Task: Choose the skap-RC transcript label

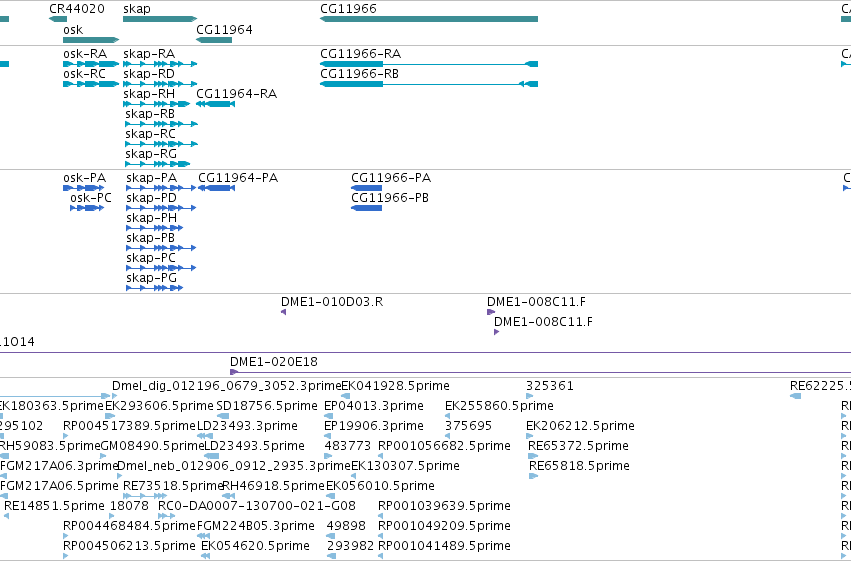Action: coord(150,133)
